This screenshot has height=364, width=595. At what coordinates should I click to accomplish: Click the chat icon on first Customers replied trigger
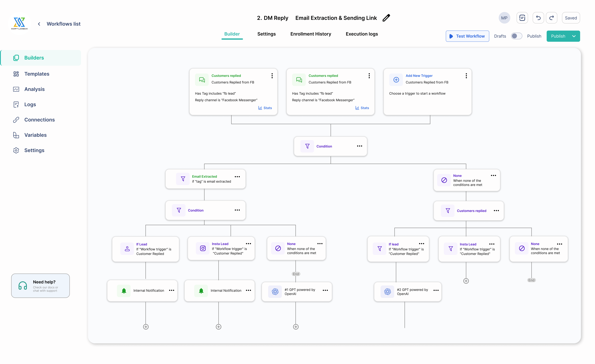(x=202, y=80)
